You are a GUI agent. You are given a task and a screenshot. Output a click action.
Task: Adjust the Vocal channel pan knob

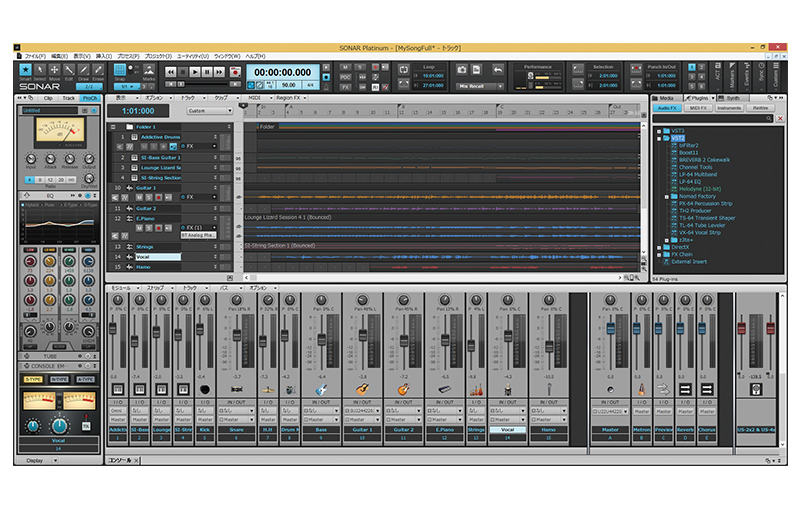point(508,300)
